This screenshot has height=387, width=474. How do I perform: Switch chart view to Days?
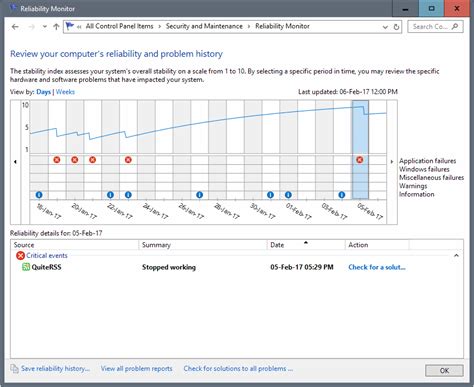pyautogui.click(x=43, y=92)
